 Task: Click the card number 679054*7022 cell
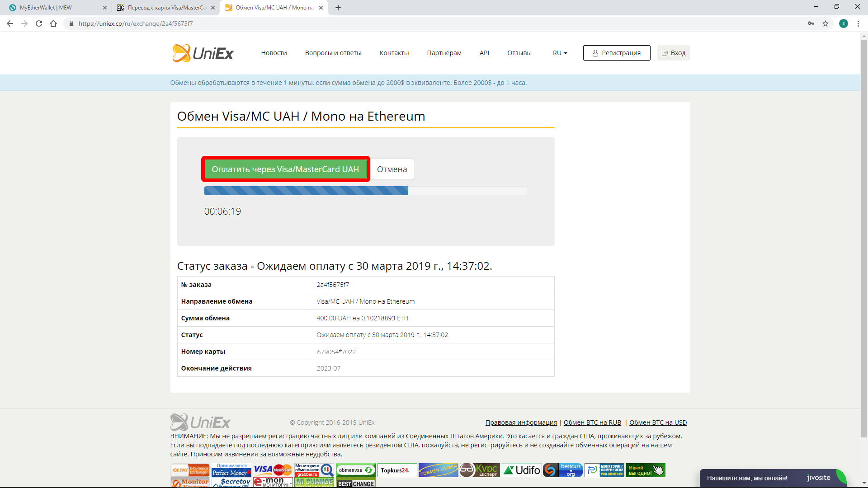click(433, 352)
